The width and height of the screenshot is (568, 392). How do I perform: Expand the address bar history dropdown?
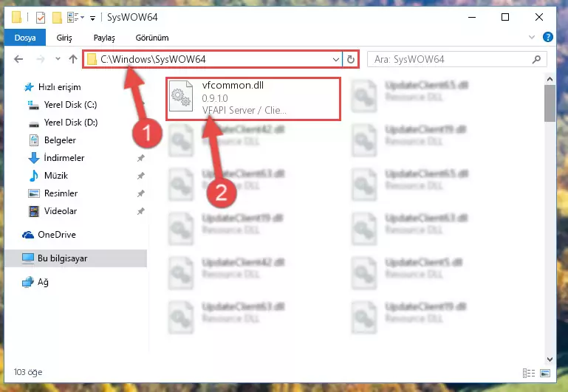(x=336, y=59)
